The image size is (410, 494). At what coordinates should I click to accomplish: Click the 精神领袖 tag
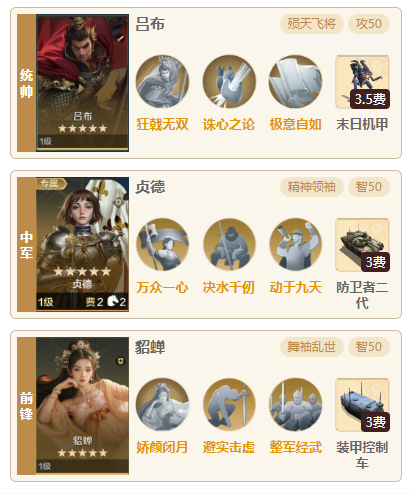pyautogui.click(x=311, y=187)
